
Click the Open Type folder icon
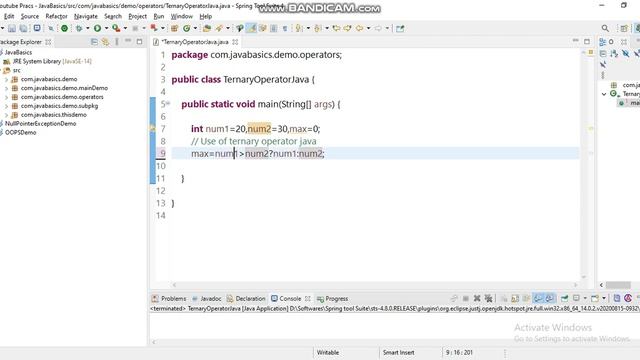[207, 28]
